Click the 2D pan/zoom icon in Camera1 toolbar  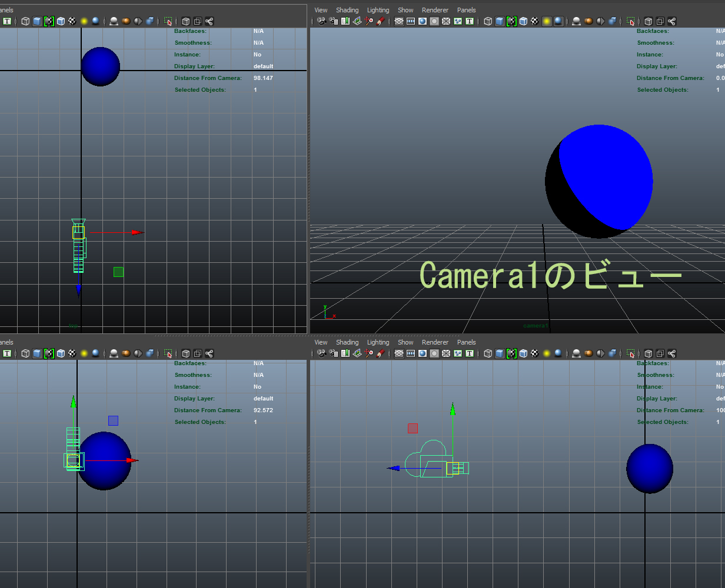pos(368,21)
